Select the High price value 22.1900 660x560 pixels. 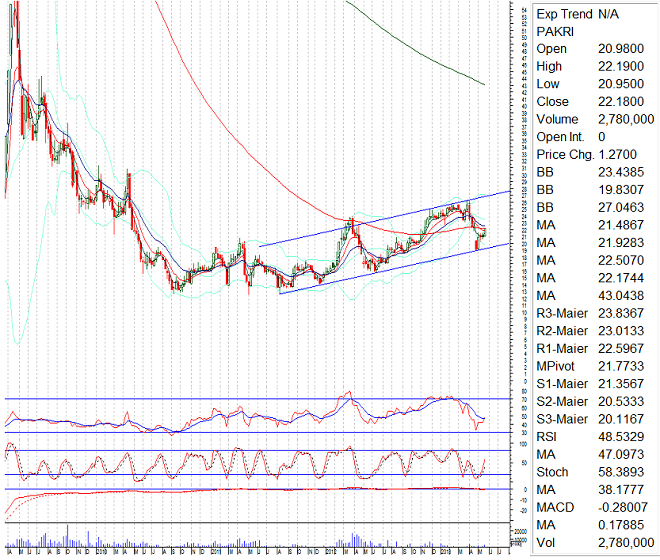tap(619, 67)
